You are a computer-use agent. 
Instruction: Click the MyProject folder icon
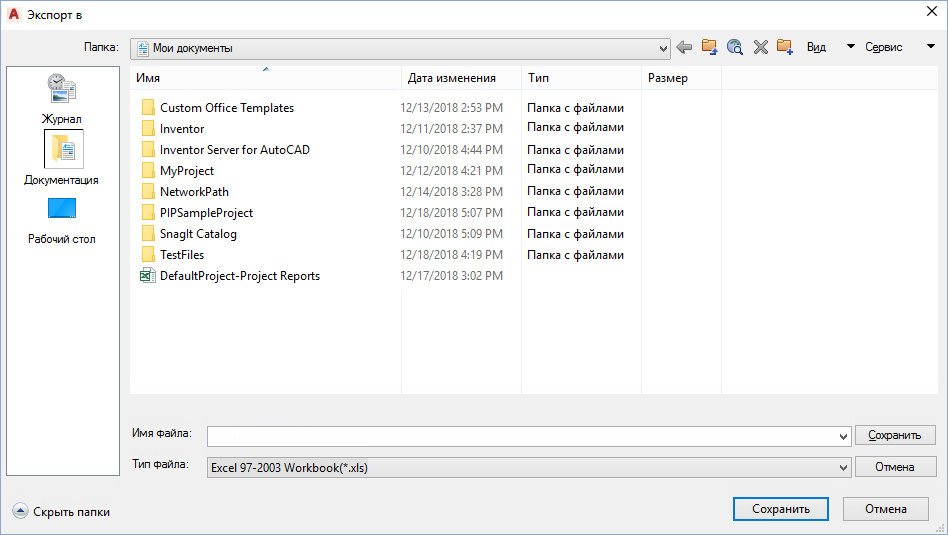pyautogui.click(x=148, y=170)
